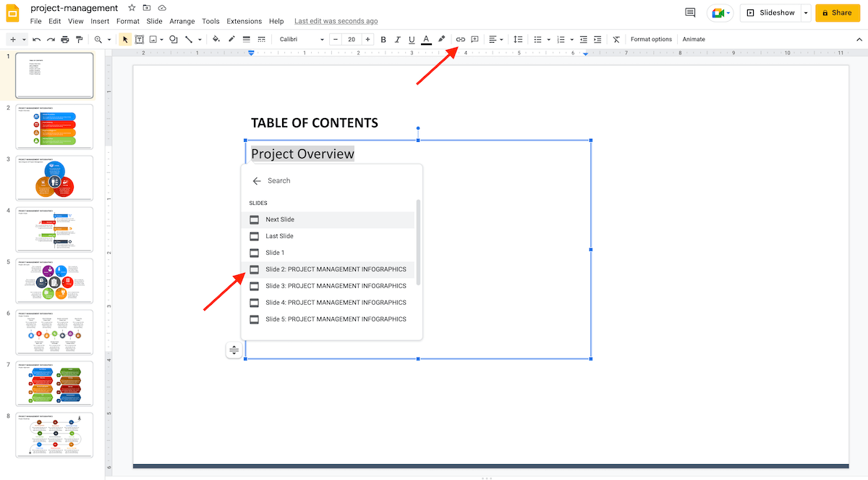Open the Zoom level dropdown arrow
The height and width of the screenshot is (480, 868).
tap(109, 39)
